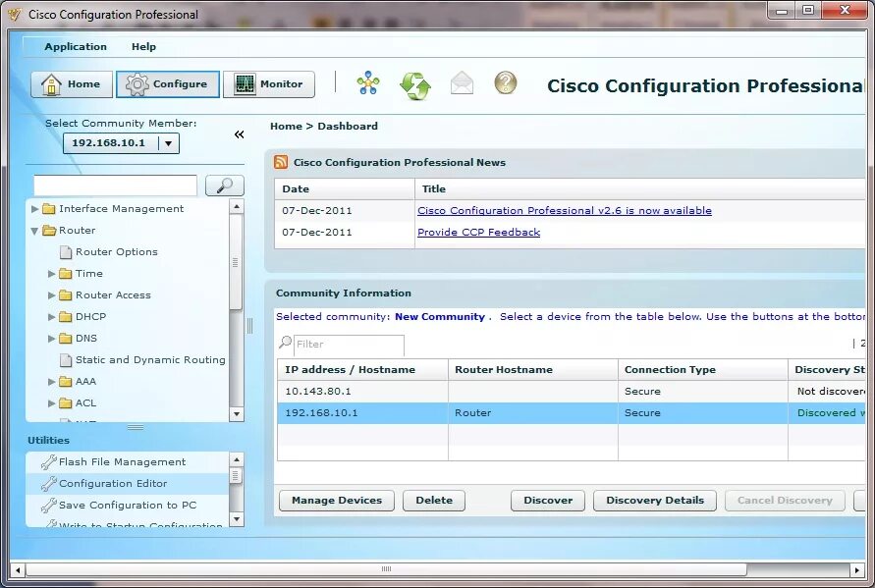Click the Flash File Management wrench icon

pyautogui.click(x=49, y=462)
